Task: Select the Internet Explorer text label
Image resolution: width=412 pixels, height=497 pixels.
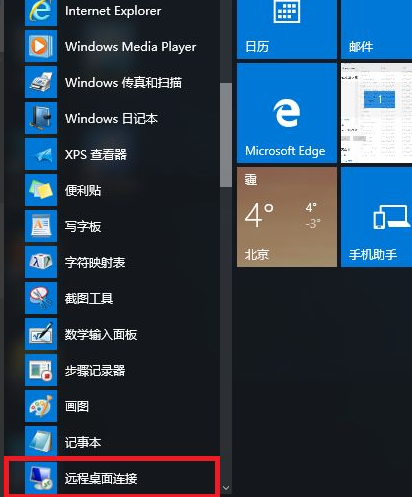Action: (113, 11)
